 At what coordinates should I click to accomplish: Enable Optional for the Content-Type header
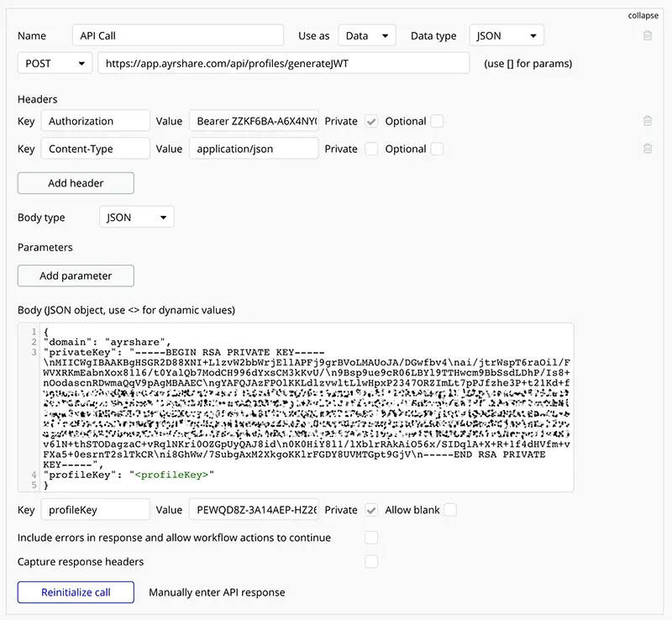[x=437, y=149]
